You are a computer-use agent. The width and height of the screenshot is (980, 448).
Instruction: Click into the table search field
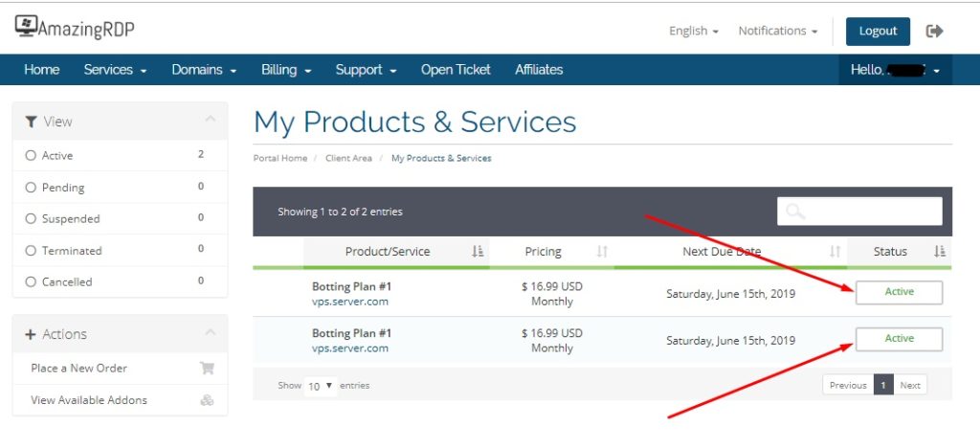pos(859,212)
